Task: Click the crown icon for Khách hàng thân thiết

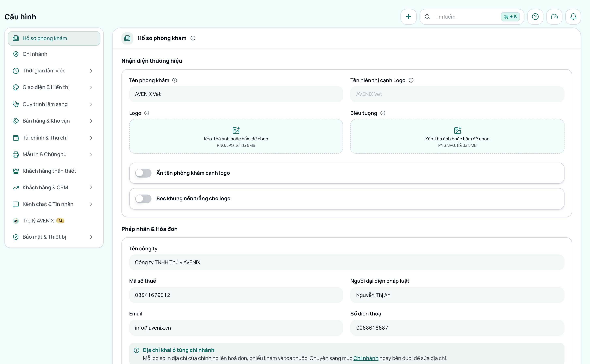Action: (x=16, y=171)
